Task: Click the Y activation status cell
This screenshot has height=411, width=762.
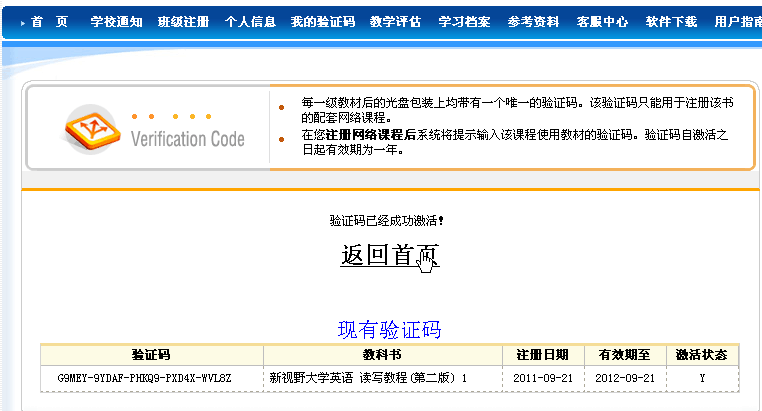Action: (x=701, y=379)
